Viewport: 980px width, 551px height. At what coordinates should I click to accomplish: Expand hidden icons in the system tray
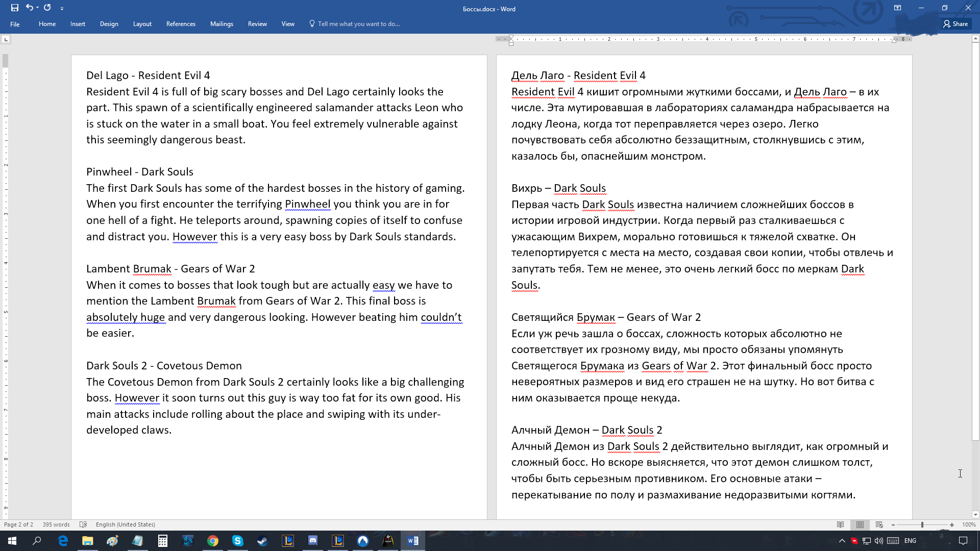coord(842,540)
